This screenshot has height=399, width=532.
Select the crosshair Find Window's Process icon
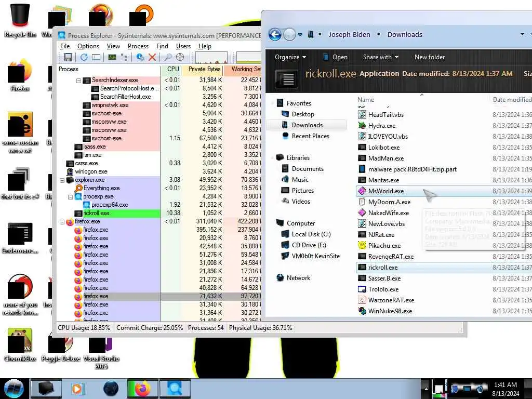180,57
